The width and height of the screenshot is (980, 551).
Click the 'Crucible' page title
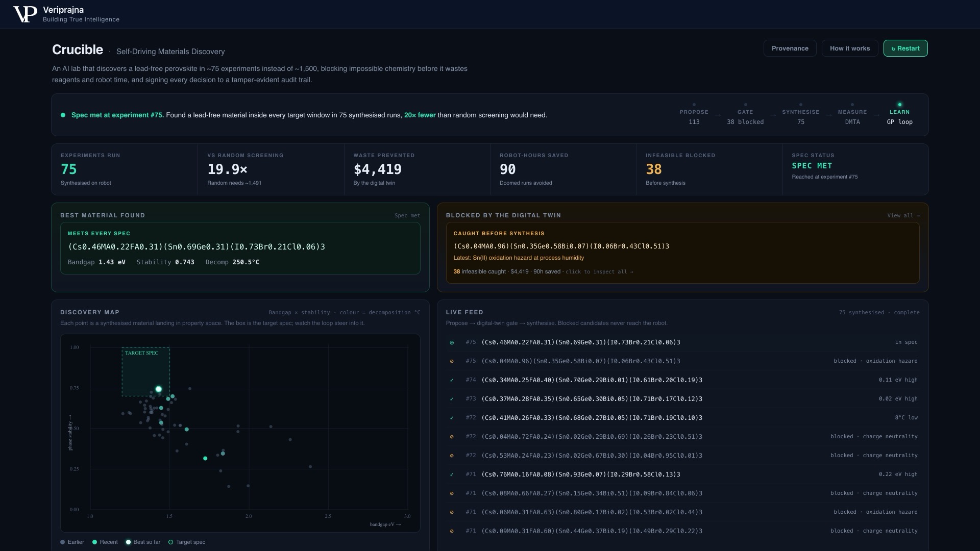78,49
